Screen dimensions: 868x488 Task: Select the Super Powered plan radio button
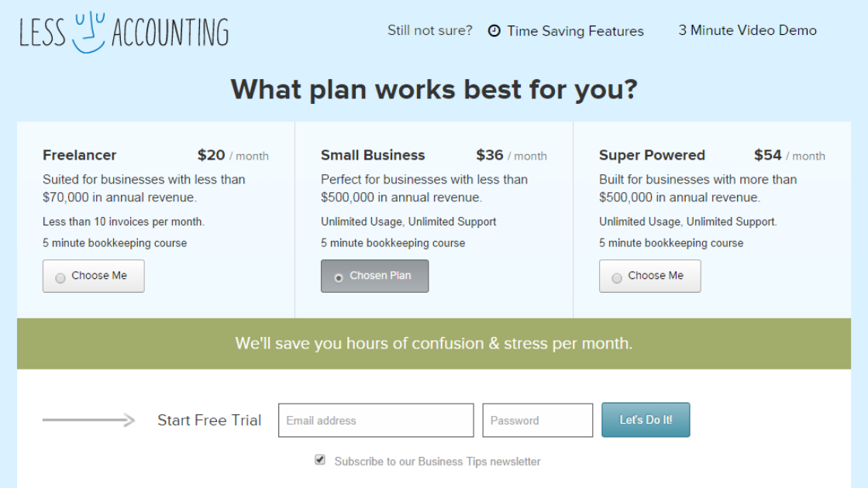[617, 278]
